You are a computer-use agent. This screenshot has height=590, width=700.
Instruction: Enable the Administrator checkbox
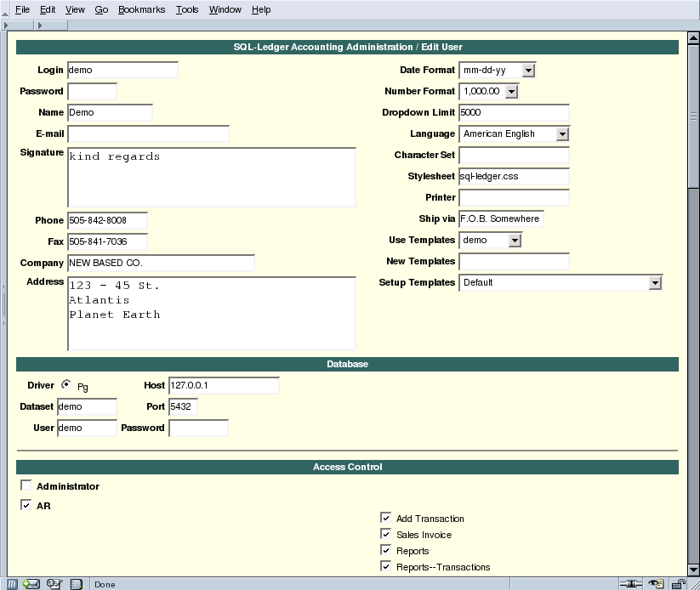pos(26,485)
